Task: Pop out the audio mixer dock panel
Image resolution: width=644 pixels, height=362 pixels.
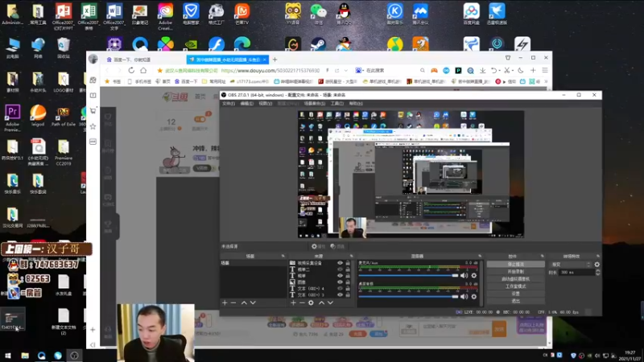Action: (x=480, y=256)
